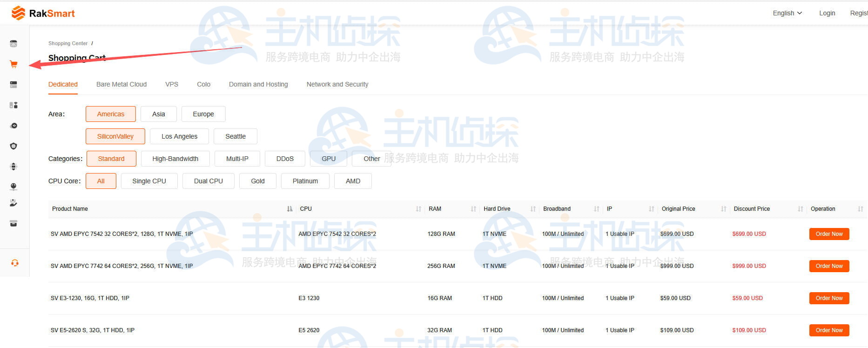Open the dashboard gauge icon in sidebar
868x348 pixels.
[13, 44]
